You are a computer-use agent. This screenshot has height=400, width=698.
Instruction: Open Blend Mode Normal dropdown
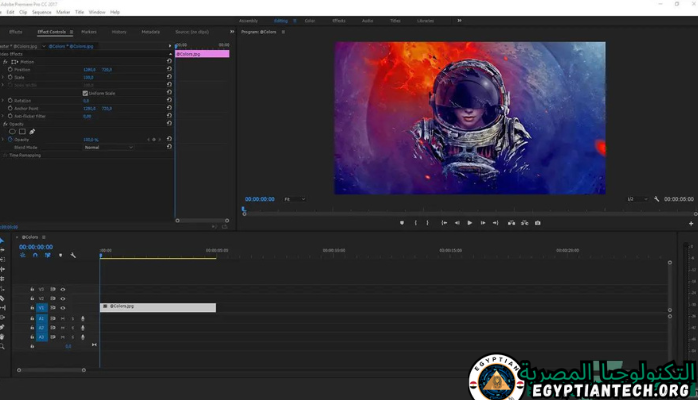pyautogui.click(x=108, y=147)
